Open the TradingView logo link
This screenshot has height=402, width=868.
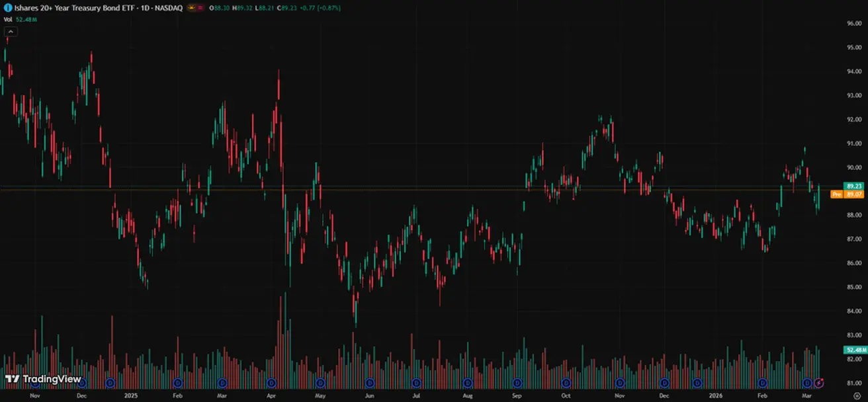click(43, 380)
